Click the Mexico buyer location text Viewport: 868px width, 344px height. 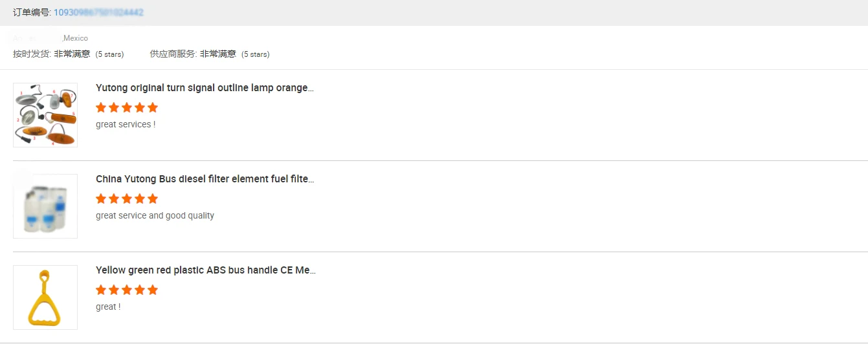pyautogui.click(x=75, y=38)
